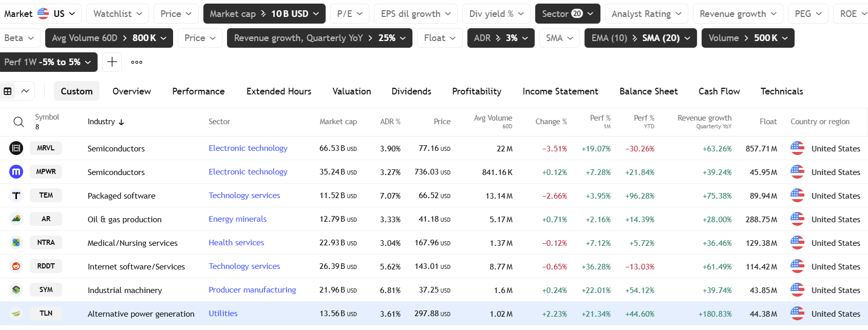Click the table layout view icon
The width and height of the screenshot is (868, 330).
[8, 91]
